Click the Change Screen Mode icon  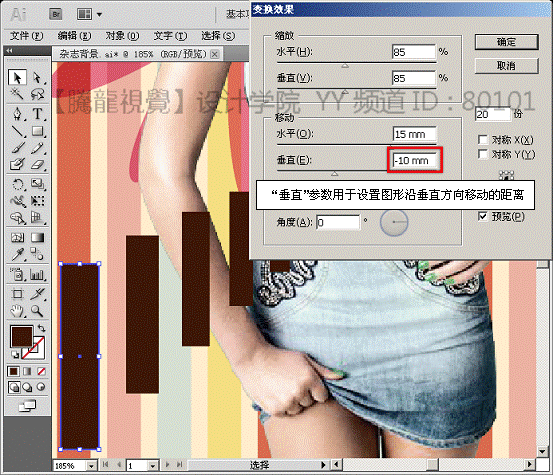28,406
